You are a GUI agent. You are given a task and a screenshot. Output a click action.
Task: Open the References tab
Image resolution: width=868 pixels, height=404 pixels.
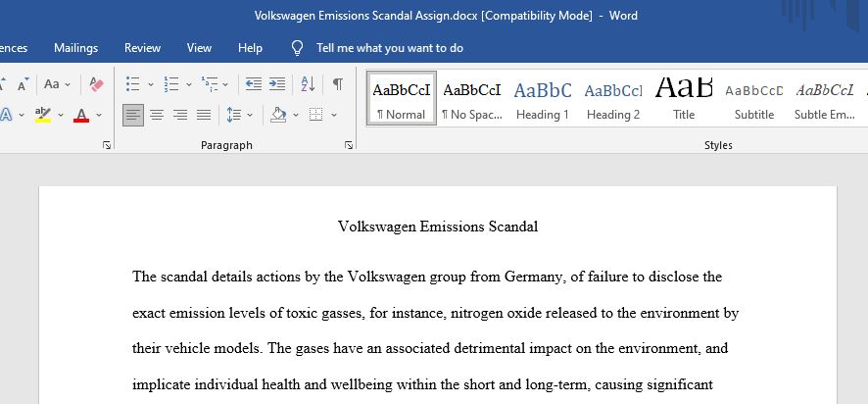coord(14,48)
